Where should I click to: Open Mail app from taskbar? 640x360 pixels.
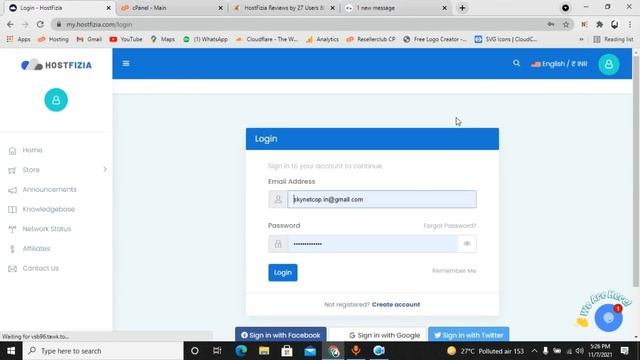tap(310, 351)
